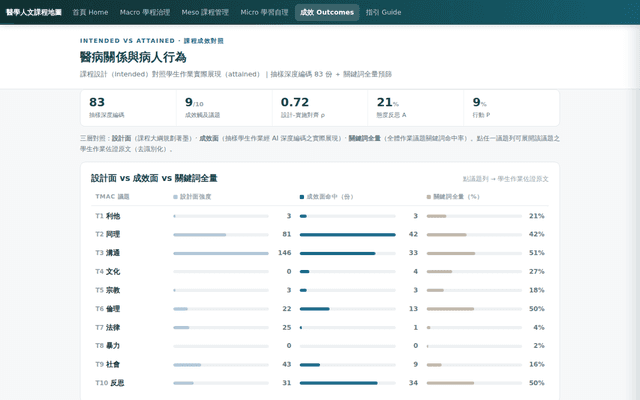Go to Micro 學習自理 page
This screenshot has height=400, width=640.
point(264,12)
